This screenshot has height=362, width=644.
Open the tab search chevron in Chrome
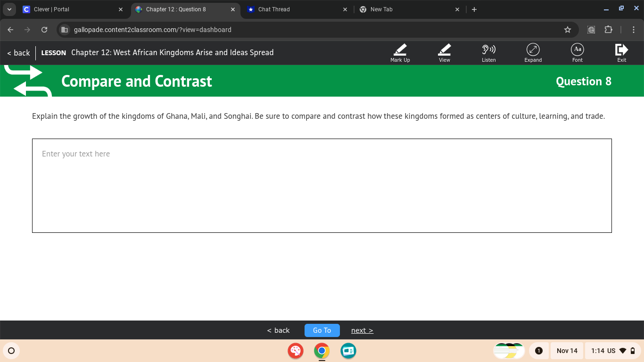tap(9, 9)
